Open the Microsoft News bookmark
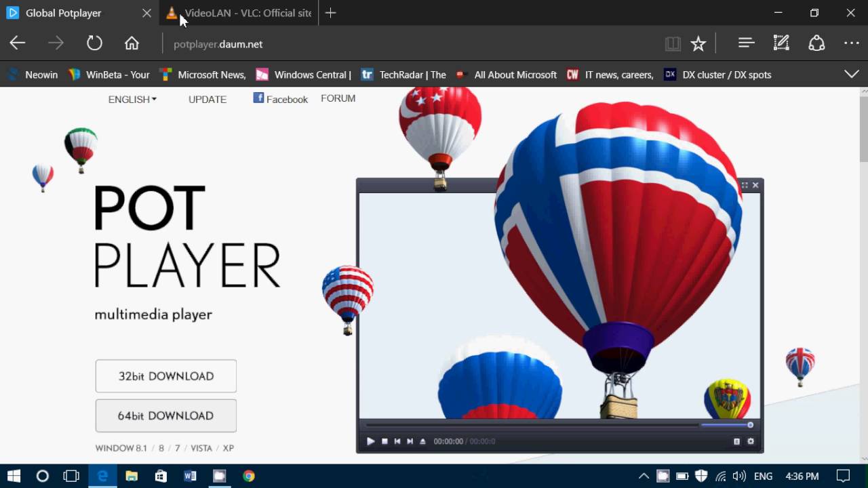This screenshot has width=868, height=488. (203, 75)
